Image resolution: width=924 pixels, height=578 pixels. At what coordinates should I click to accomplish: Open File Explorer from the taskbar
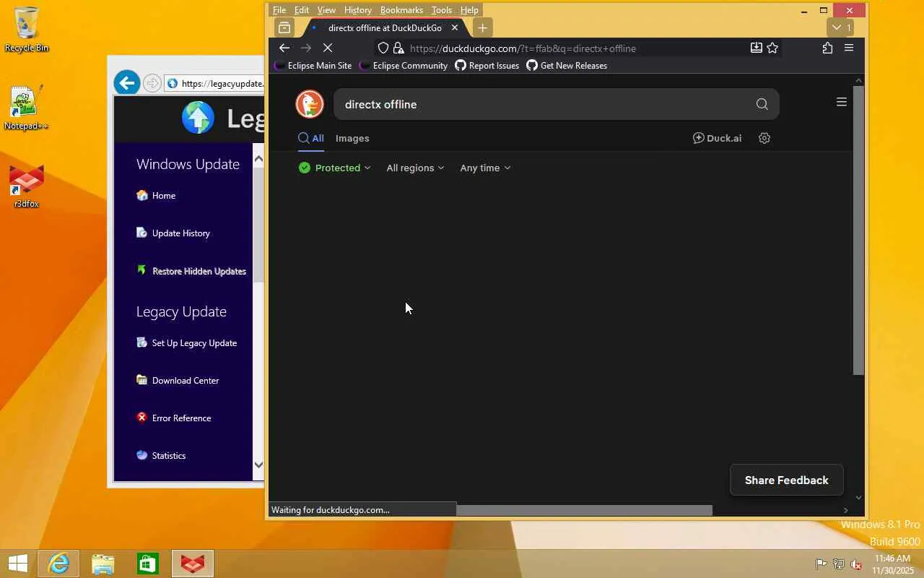(x=103, y=564)
